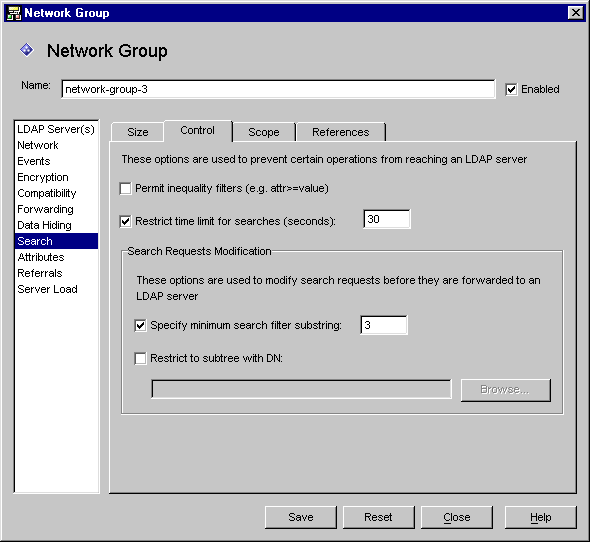Uncheck Restrict time limit for searches
590x542 pixels.
(125, 221)
